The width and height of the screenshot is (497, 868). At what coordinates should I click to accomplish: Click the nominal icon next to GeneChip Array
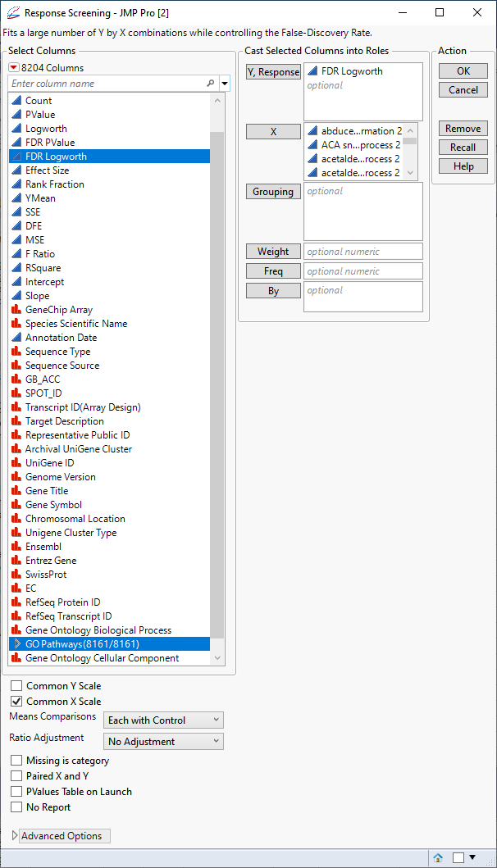(x=16, y=310)
